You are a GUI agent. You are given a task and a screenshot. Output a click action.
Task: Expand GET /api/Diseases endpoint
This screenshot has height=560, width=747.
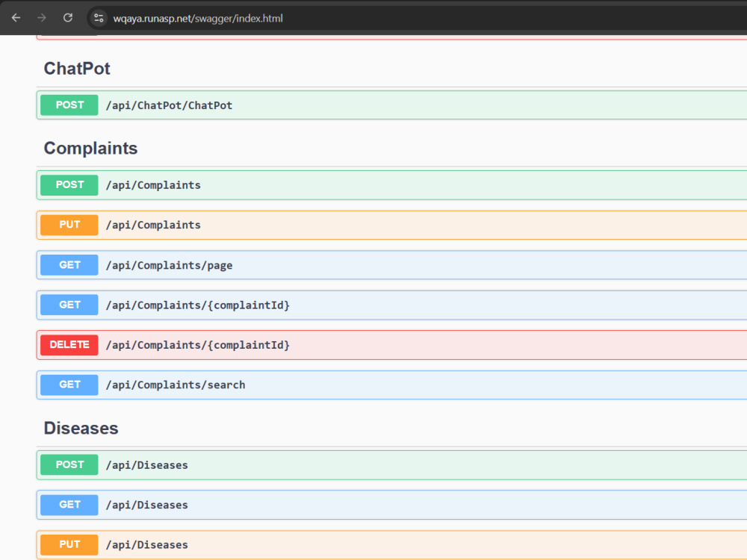391,505
